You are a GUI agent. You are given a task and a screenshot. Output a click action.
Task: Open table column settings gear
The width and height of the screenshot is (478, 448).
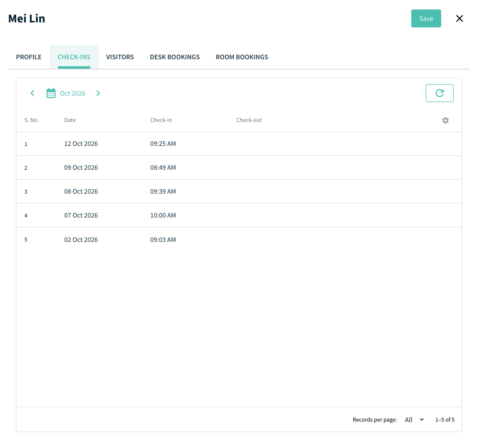coord(445,120)
